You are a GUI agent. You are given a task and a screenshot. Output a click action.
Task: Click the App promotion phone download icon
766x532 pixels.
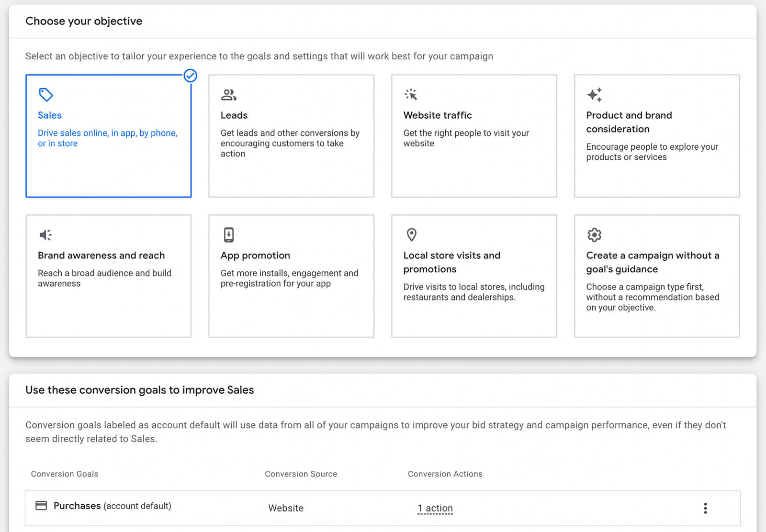[x=229, y=235]
